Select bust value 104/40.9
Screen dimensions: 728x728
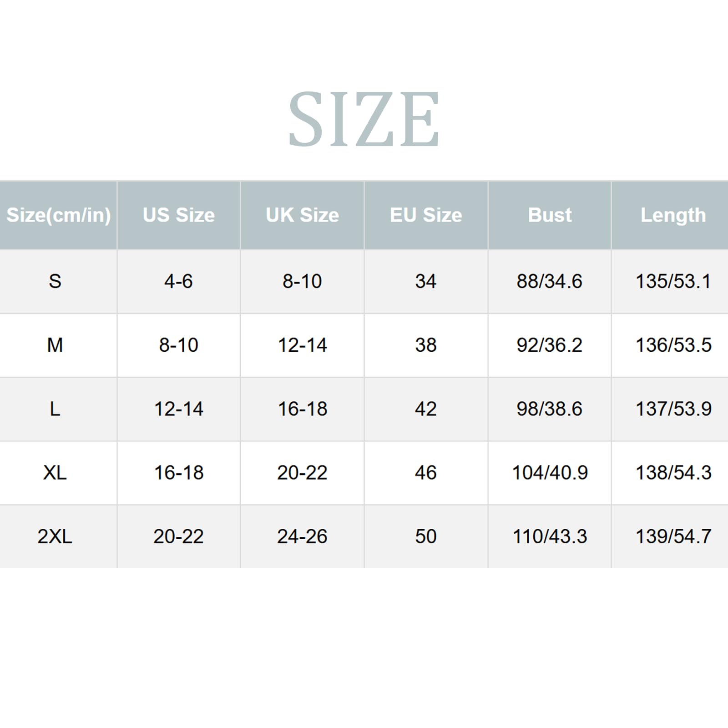(x=550, y=472)
